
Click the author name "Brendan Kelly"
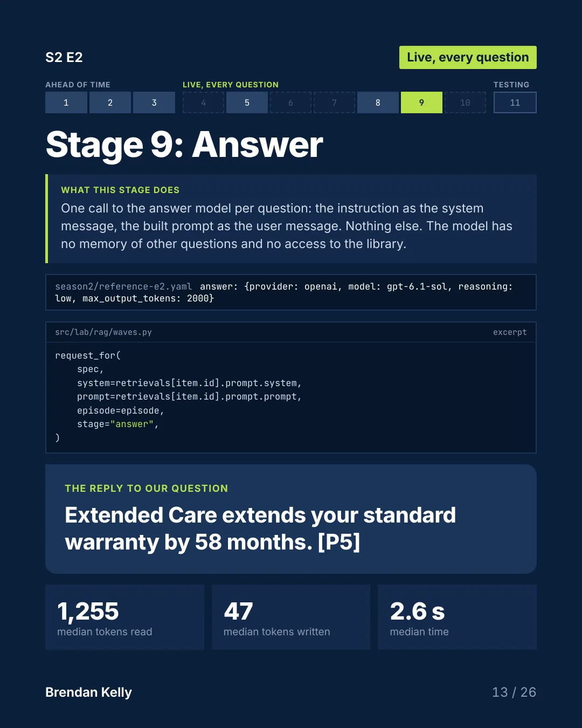[x=88, y=692]
